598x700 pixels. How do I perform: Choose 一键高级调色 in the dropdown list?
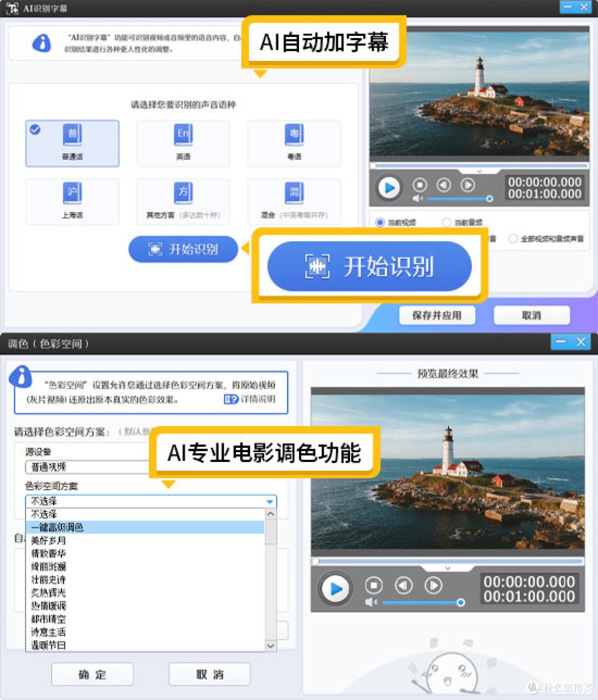point(145,527)
